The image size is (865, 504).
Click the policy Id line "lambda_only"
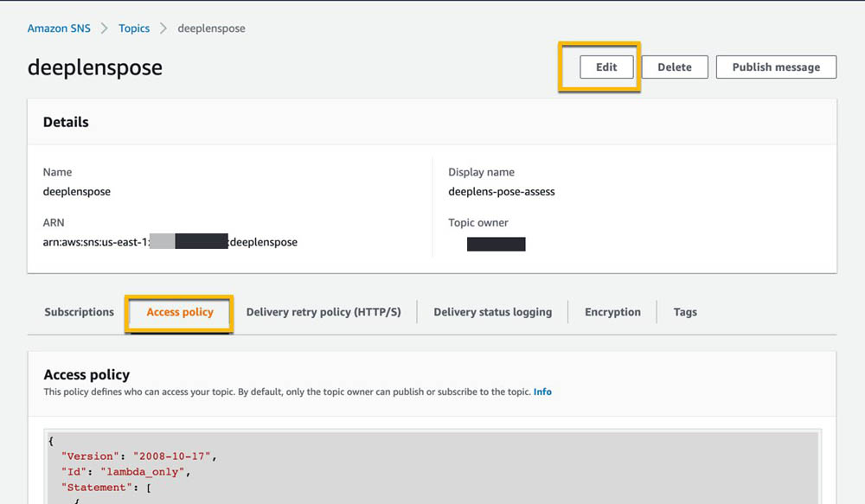pyautogui.click(x=125, y=472)
